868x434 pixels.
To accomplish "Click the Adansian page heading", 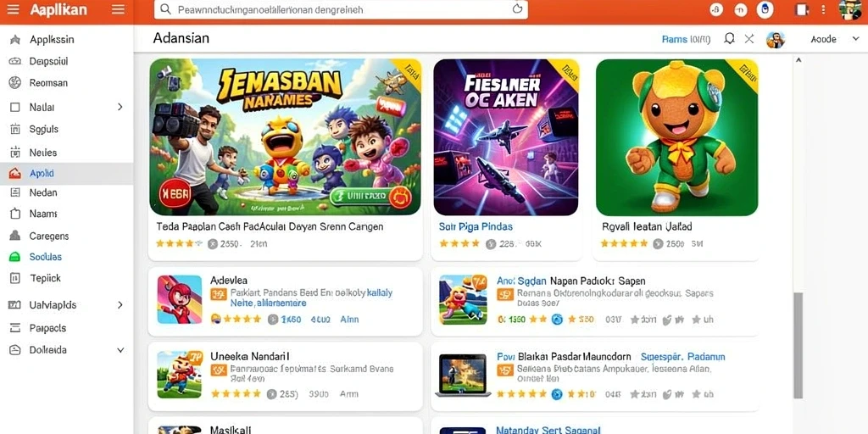I will (181, 38).
